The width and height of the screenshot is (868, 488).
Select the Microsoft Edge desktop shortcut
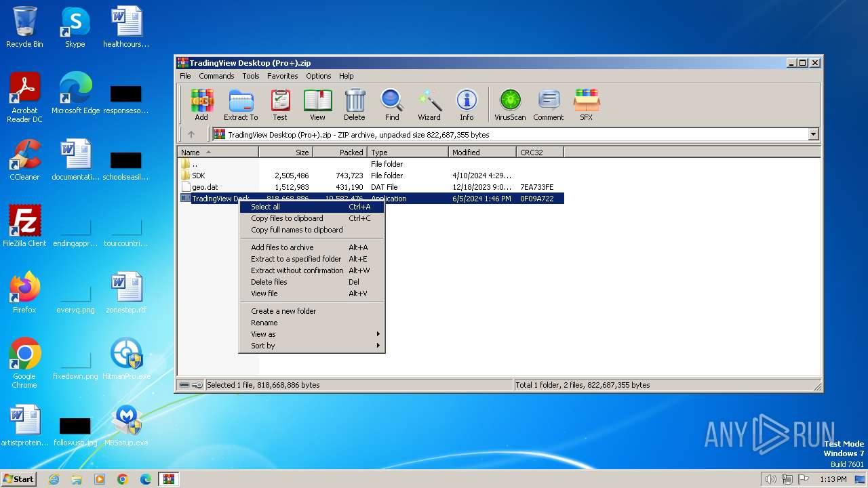coord(75,94)
